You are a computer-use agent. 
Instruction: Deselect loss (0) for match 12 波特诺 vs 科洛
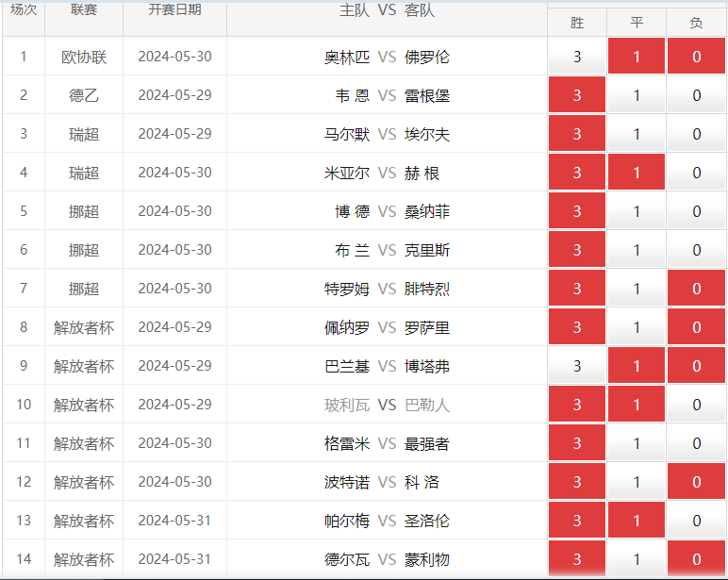point(697,482)
